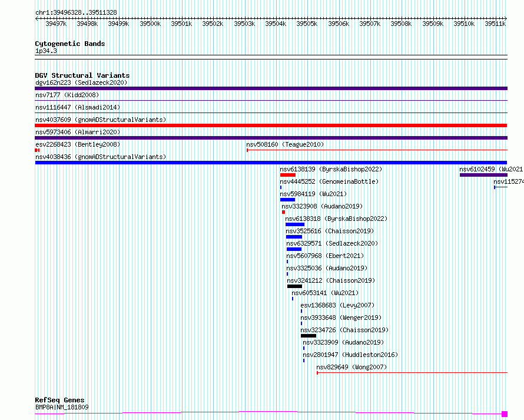This screenshot has width=524, height=420.
Task: Click nsv3933648 (Wenger2019) variant label
Action: pos(341,318)
